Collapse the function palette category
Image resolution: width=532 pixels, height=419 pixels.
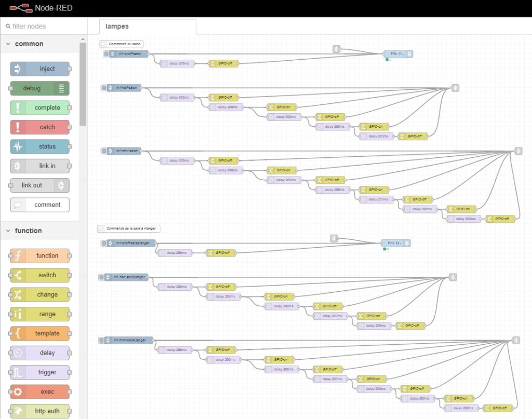[8, 231]
